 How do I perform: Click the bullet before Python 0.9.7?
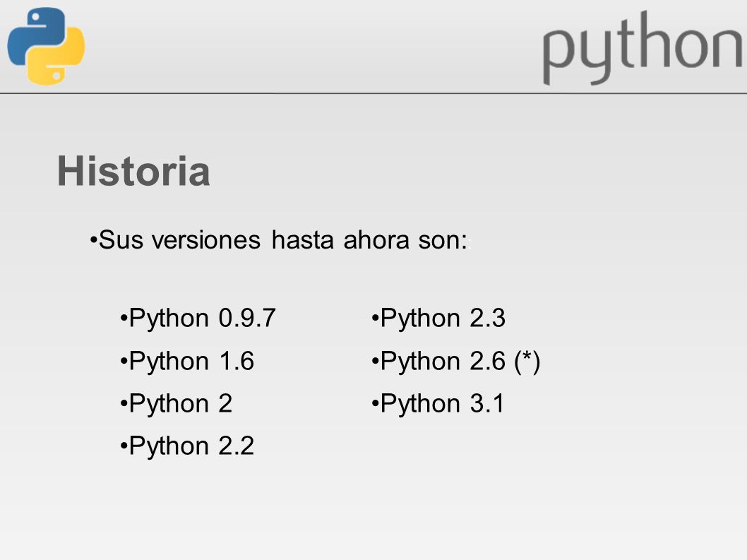pyautogui.click(x=124, y=317)
